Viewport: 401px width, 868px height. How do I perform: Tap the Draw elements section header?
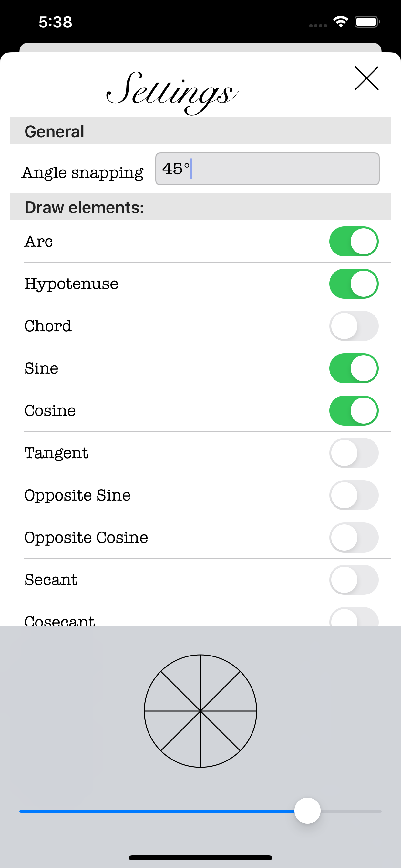pos(200,207)
